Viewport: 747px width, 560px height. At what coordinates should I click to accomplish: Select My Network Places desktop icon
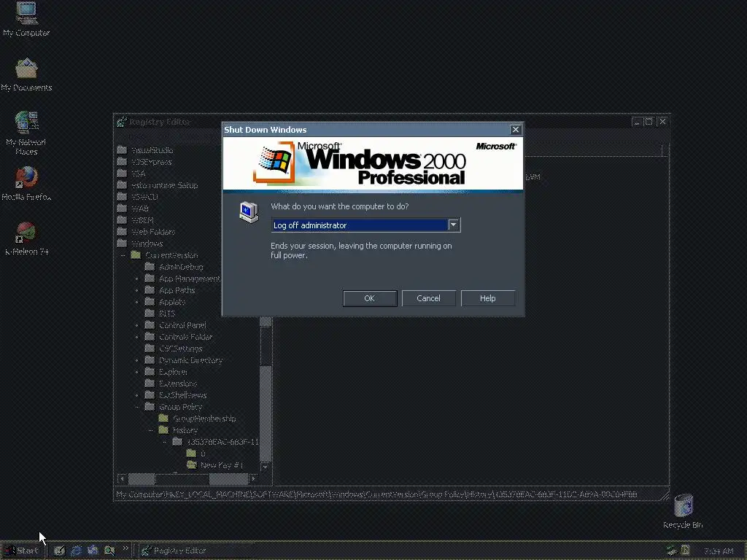(26, 133)
